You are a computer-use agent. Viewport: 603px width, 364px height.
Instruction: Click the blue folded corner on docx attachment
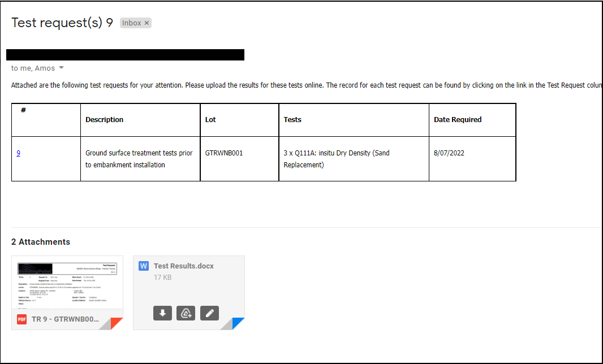pyautogui.click(x=238, y=324)
